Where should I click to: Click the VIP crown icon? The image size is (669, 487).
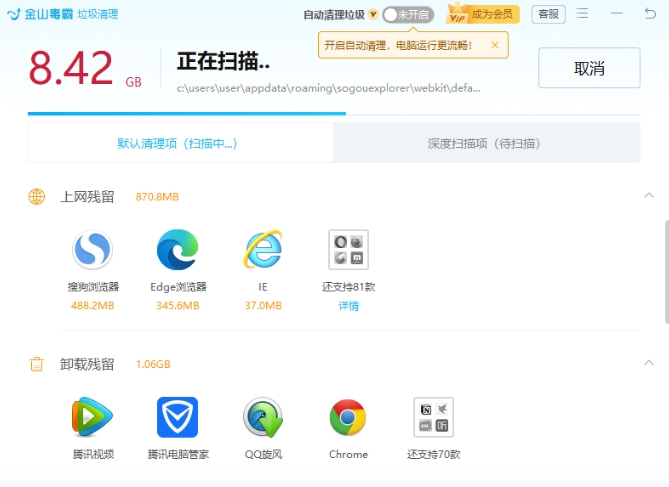coord(457,14)
